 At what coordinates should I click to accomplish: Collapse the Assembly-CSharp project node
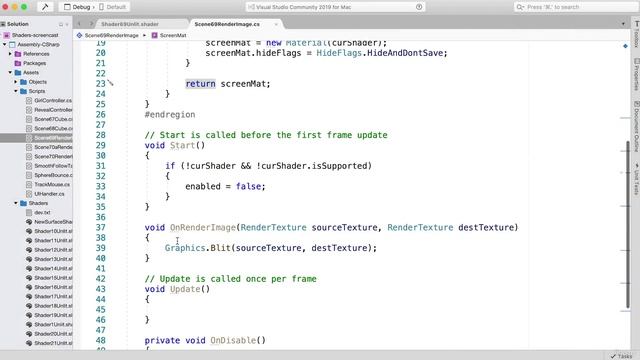click(5, 44)
